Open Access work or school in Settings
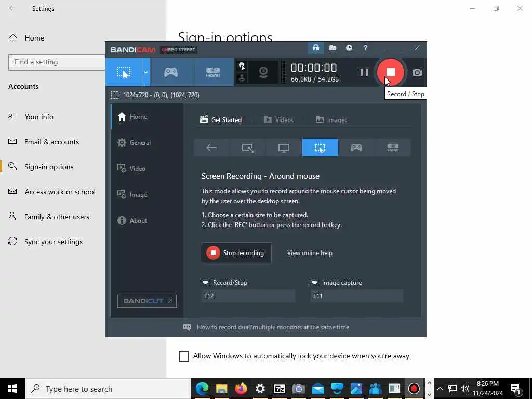The width and height of the screenshot is (532, 399). [52, 192]
